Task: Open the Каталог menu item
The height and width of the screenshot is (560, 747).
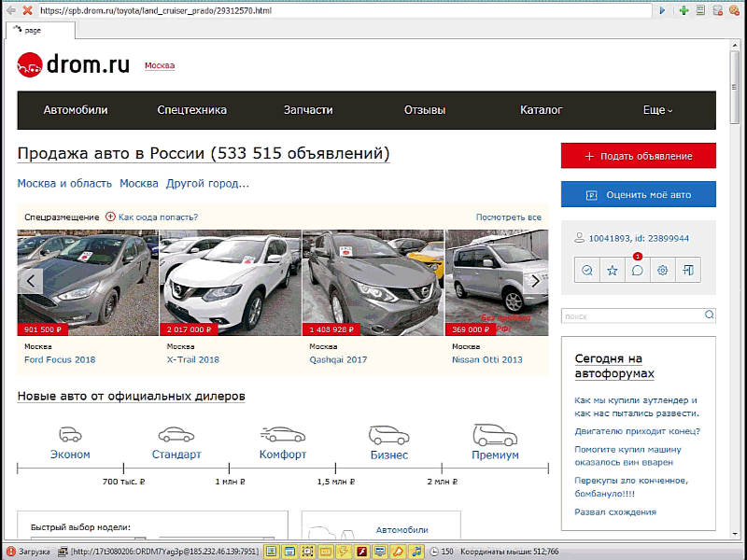Action: (542, 110)
